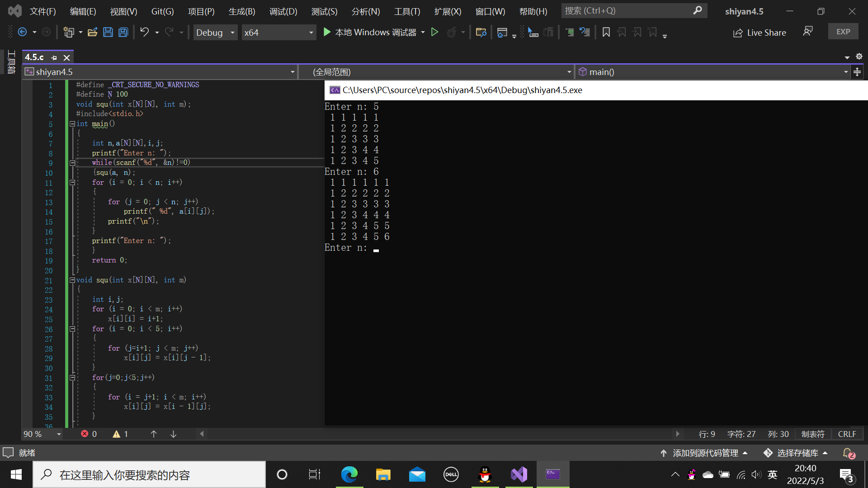Screen dimensions: 868x488
Task: Start without debugging using the hollow green arrow
Action: 434,32
